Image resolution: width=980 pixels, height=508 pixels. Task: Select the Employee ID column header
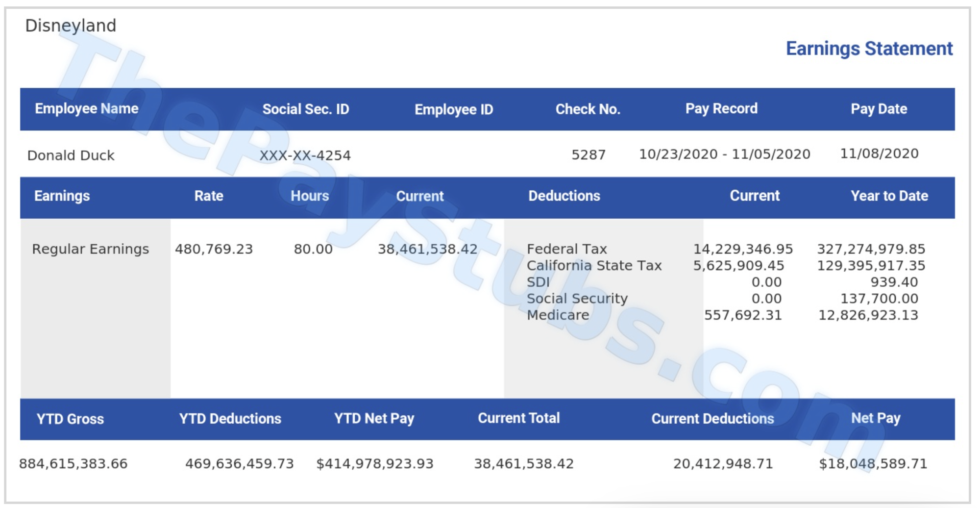click(453, 109)
